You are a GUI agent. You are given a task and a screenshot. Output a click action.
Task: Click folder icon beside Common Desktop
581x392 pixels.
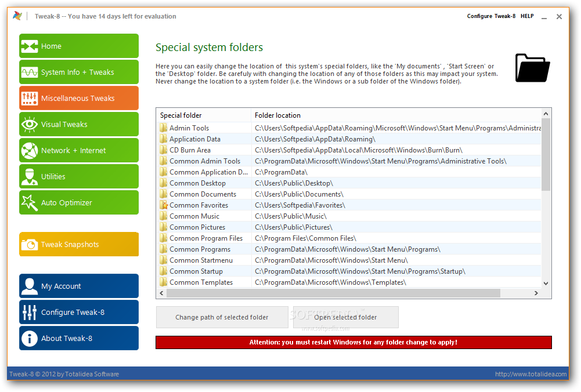click(164, 183)
